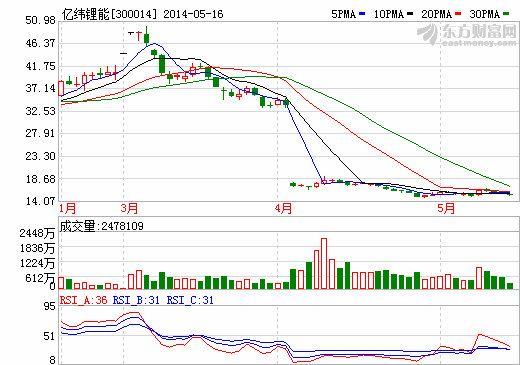Image resolution: width=520 pixels, height=365 pixels.
Task: Click the 51 RSI axis label
Action: (x=50, y=336)
